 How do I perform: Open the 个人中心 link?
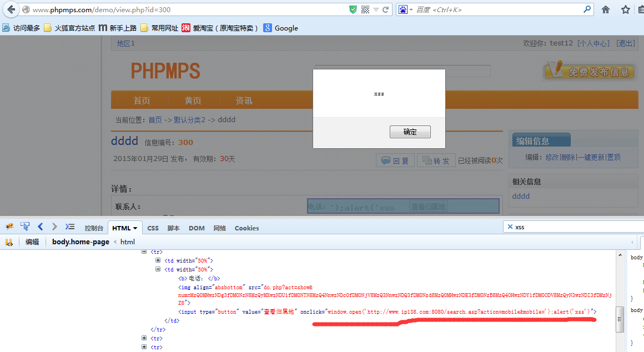(x=593, y=43)
